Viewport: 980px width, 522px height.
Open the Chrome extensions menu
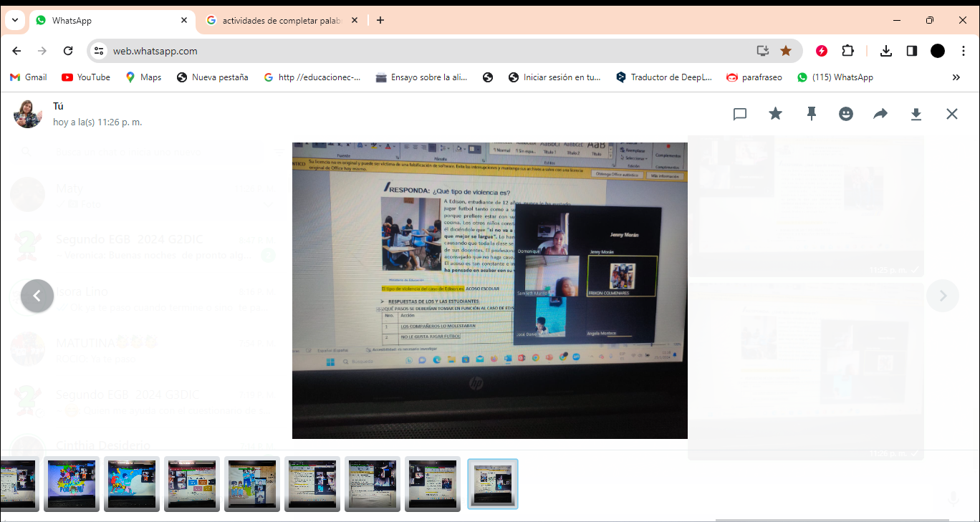point(847,51)
